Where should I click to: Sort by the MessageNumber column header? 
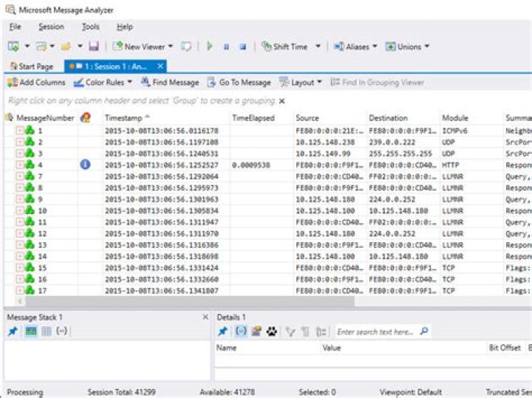click(x=45, y=118)
